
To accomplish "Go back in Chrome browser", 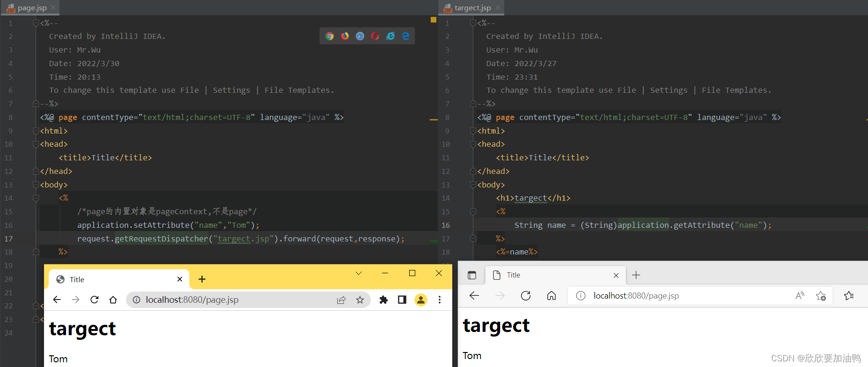I will click(57, 300).
